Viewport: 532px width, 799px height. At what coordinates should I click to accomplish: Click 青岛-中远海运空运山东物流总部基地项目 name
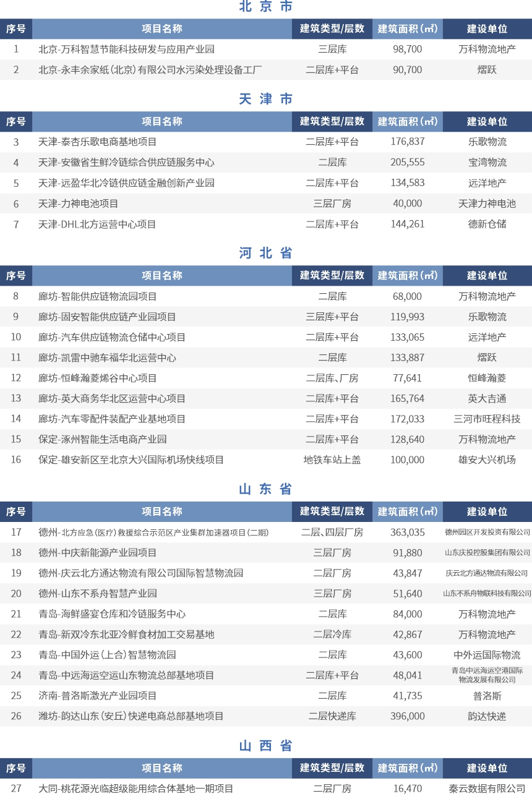click(126, 675)
